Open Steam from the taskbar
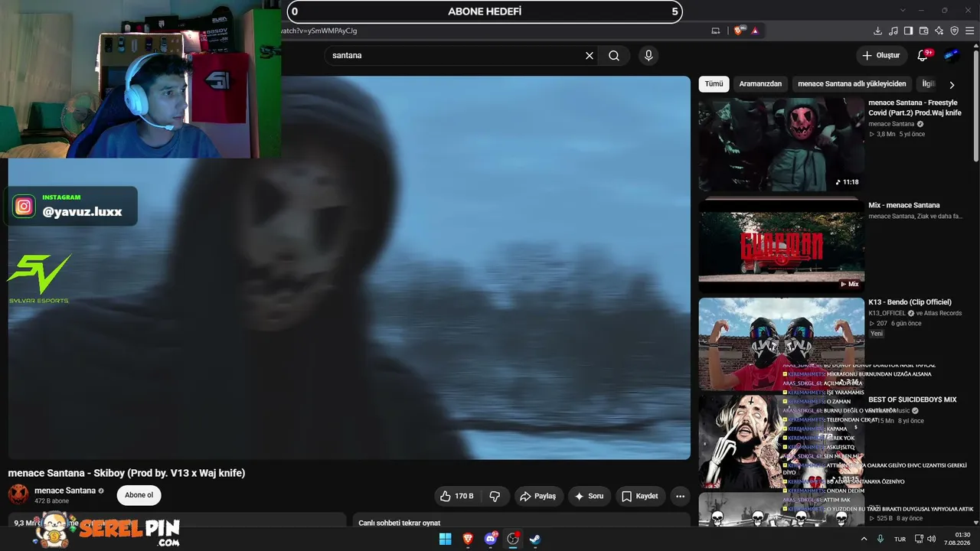The width and height of the screenshot is (980, 551). pyautogui.click(x=535, y=539)
